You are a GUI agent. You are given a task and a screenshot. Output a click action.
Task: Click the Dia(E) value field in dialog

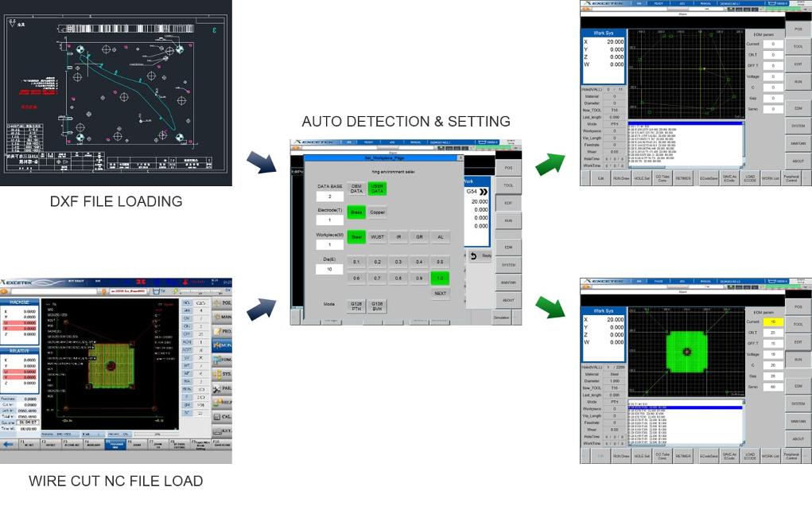(329, 269)
